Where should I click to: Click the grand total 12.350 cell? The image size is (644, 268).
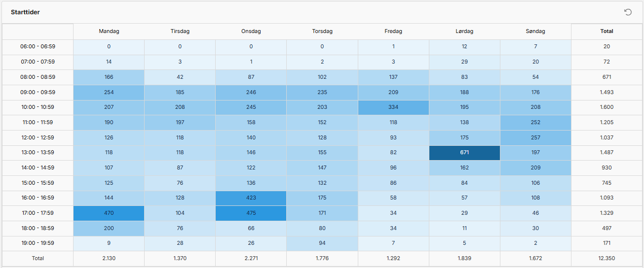pyautogui.click(x=607, y=258)
